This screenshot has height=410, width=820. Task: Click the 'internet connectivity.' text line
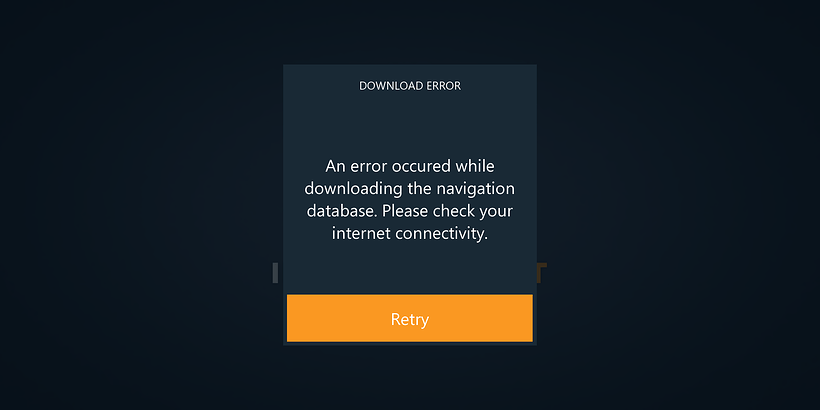click(x=409, y=234)
